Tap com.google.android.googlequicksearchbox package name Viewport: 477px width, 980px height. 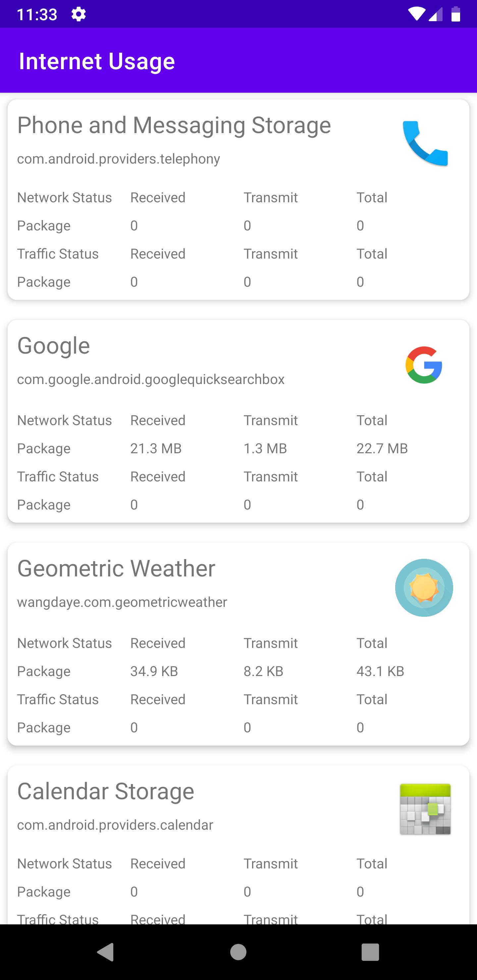[151, 379]
